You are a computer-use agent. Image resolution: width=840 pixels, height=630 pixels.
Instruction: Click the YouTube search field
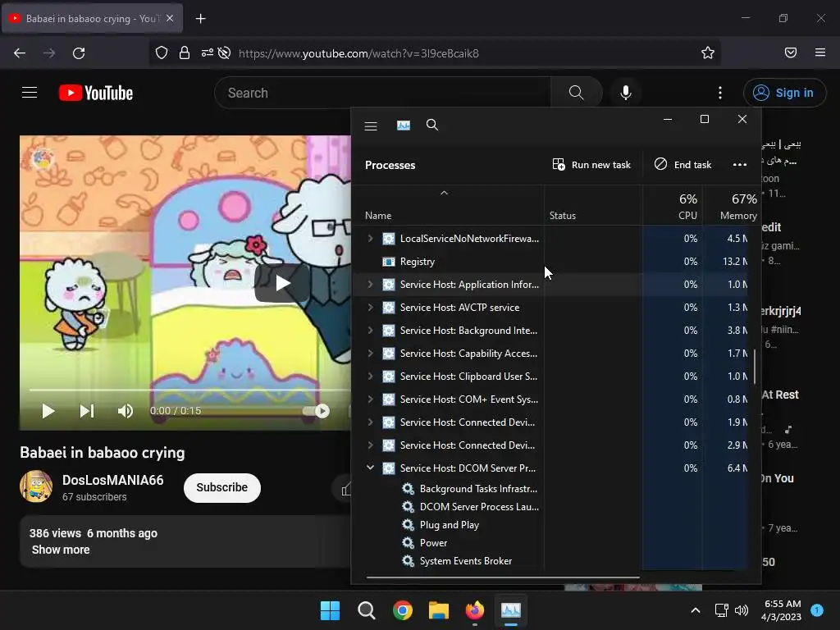[382, 93]
